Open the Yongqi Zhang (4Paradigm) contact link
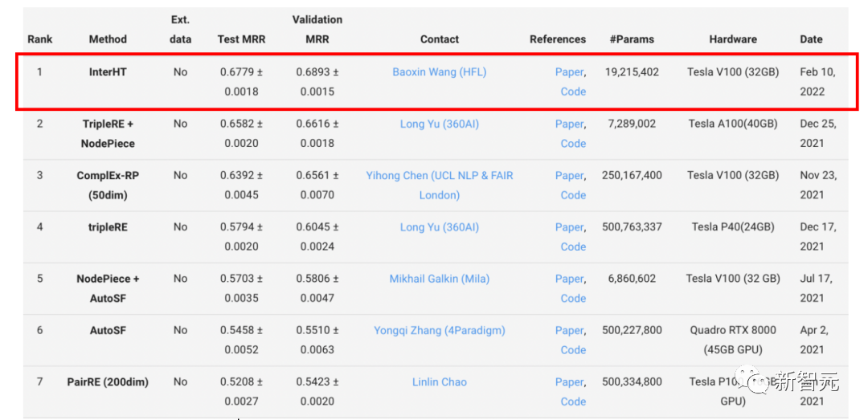This screenshot has height=420, width=868. click(439, 330)
